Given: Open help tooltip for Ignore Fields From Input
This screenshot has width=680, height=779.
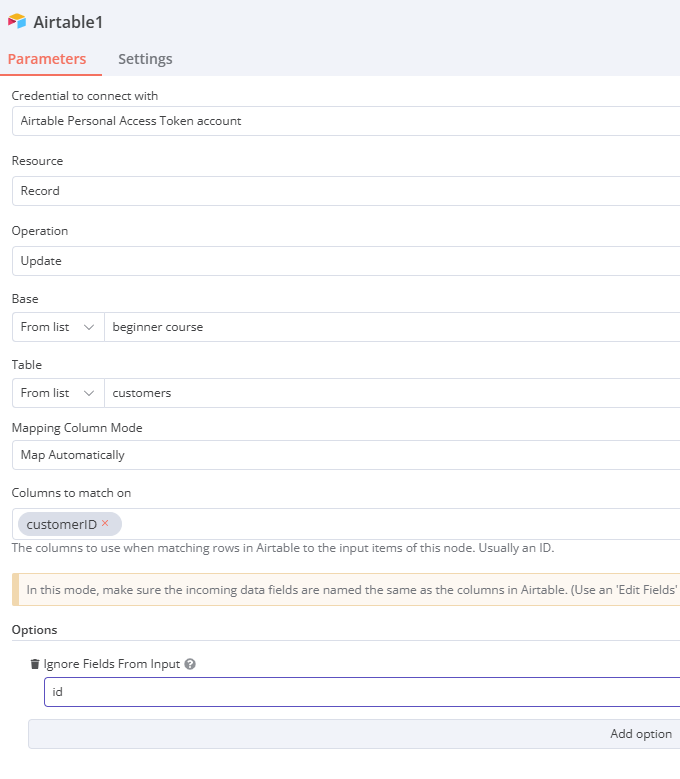Looking at the screenshot, I should pyautogui.click(x=190, y=664).
